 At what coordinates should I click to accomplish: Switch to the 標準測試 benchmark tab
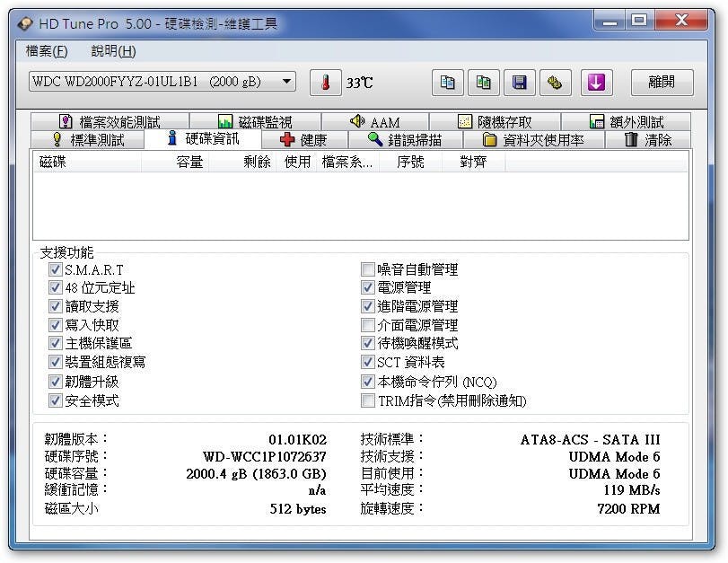pos(88,140)
